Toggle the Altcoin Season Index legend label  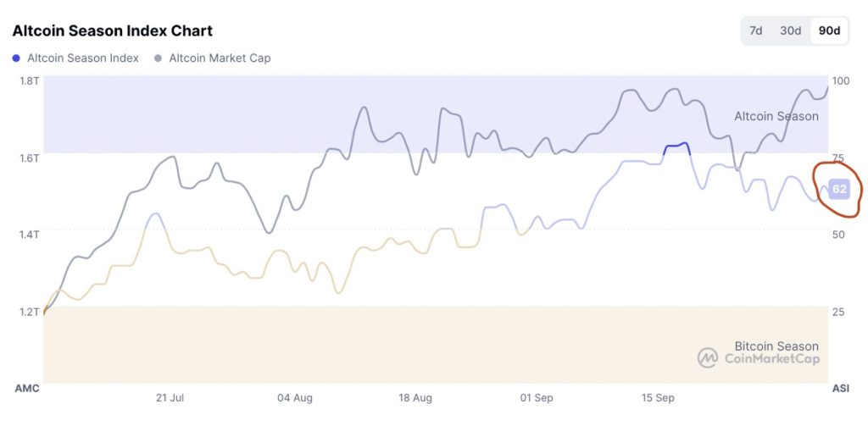click(81, 58)
